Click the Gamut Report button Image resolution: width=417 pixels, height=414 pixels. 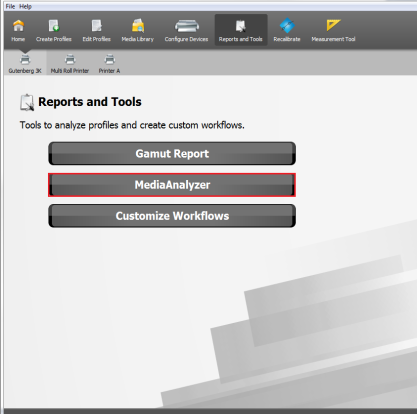[172, 153]
